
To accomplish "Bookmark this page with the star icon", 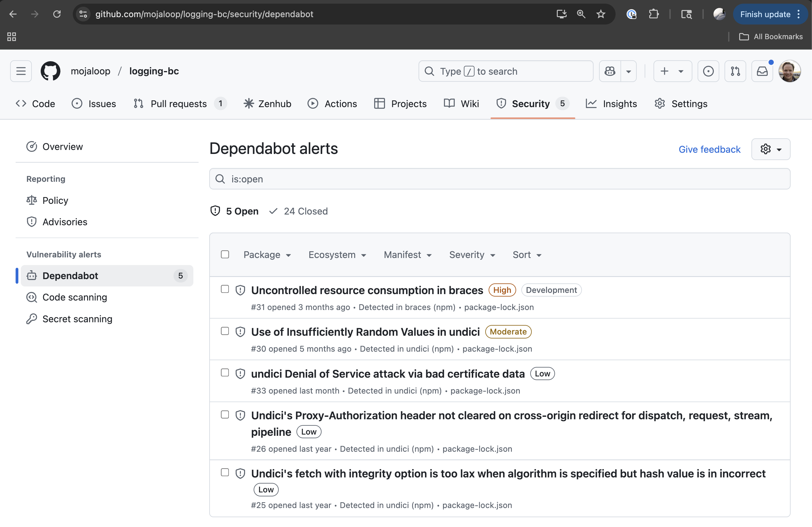I will (601, 14).
